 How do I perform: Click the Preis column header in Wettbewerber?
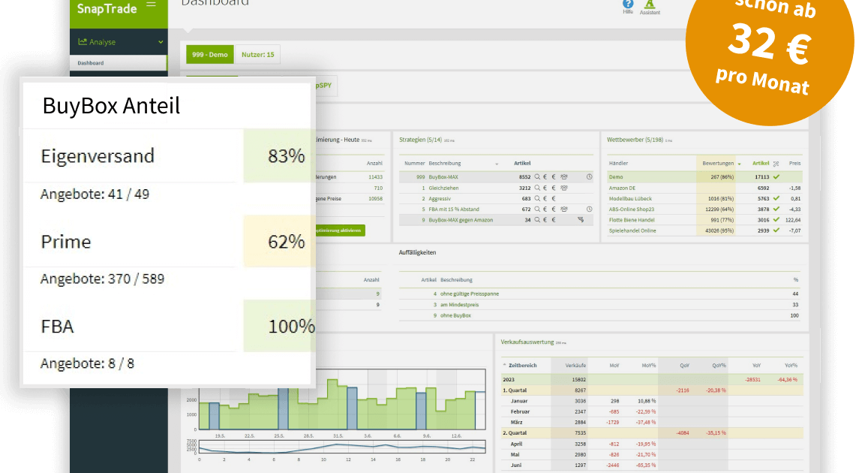[x=795, y=164]
